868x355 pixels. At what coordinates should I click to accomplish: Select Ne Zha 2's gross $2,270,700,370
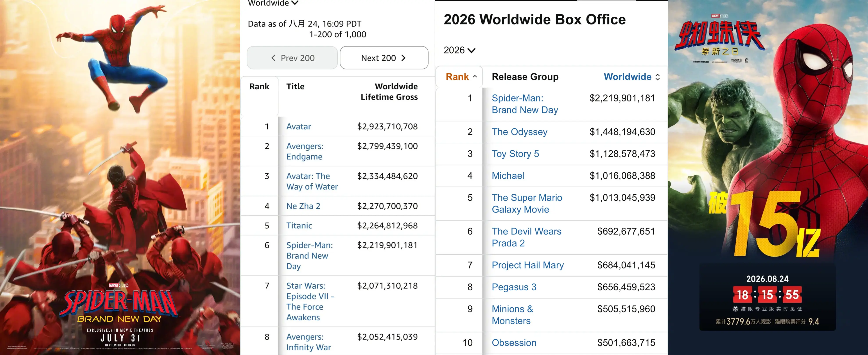[x=387, y=206]
